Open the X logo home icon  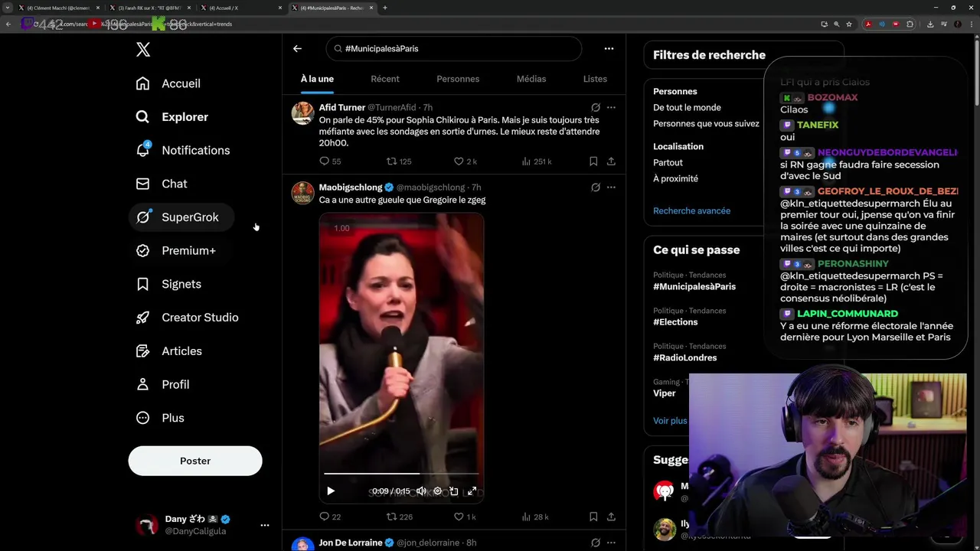point(143,50)
